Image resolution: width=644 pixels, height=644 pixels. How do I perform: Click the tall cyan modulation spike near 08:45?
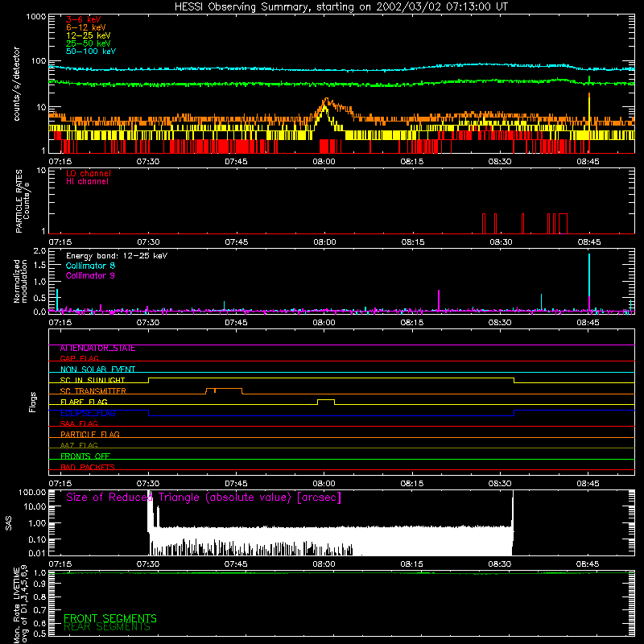tap(589, 275)
